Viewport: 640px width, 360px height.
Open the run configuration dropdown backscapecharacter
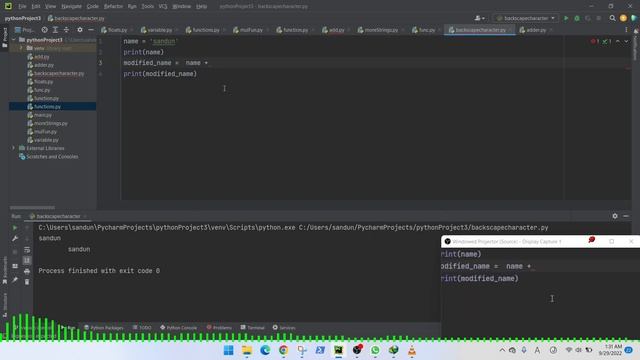tap(526, 18)
